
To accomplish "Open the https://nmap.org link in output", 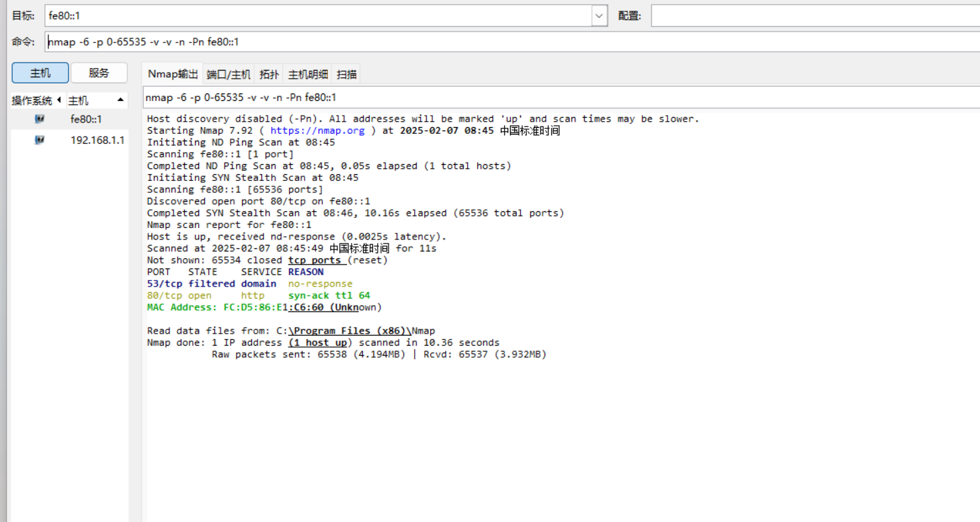I will pos(317,130).
